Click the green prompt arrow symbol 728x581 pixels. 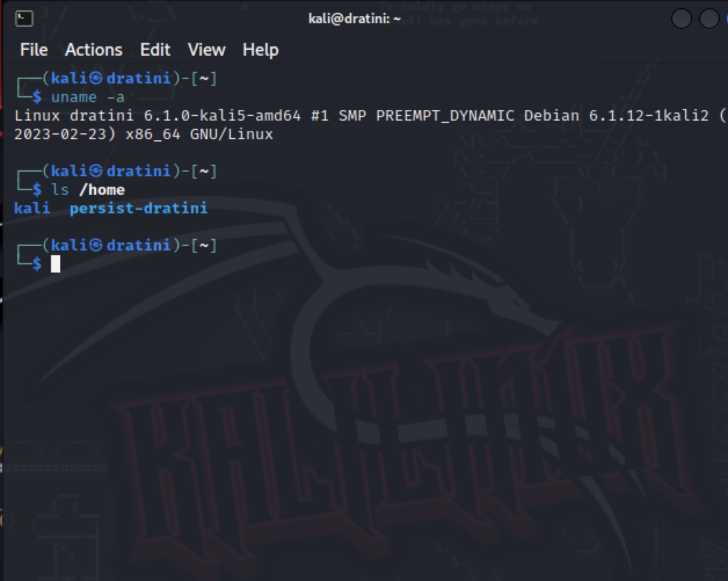tap(24, 258)
